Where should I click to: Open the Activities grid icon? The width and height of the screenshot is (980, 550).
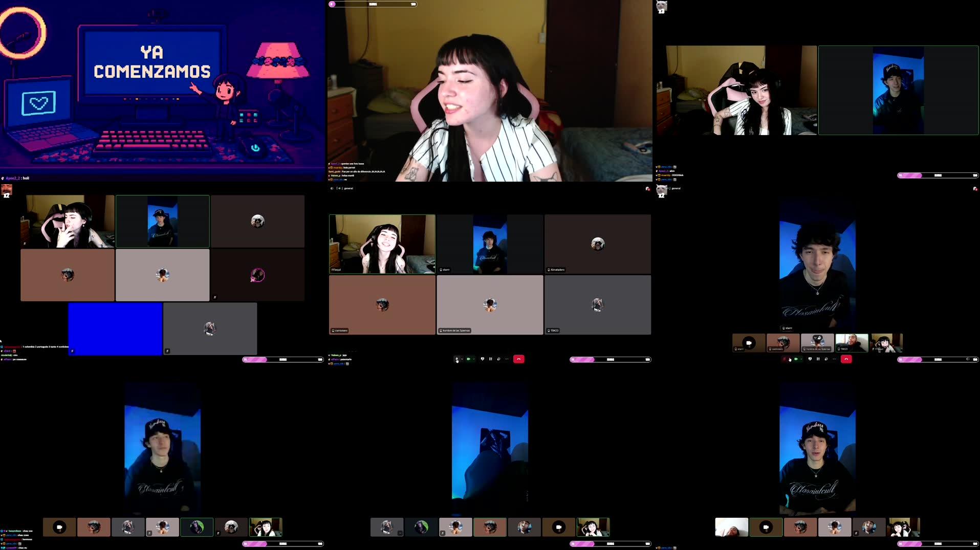[490, 359]
